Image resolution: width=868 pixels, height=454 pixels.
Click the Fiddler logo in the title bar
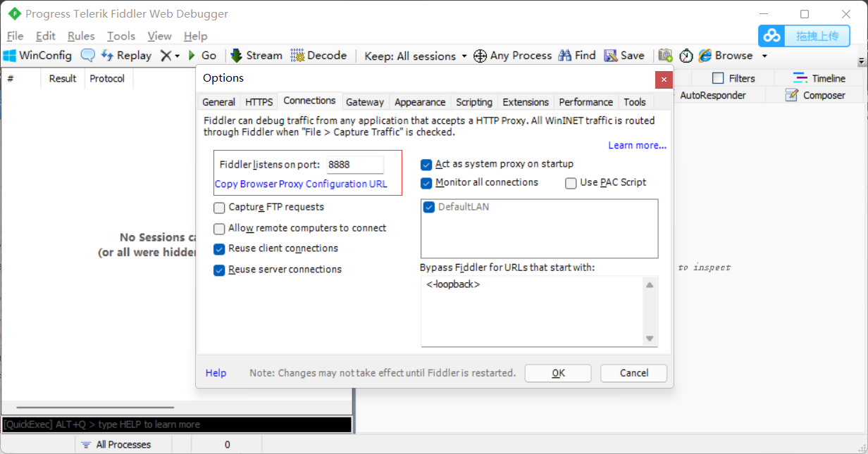click(x=14, y=14)
